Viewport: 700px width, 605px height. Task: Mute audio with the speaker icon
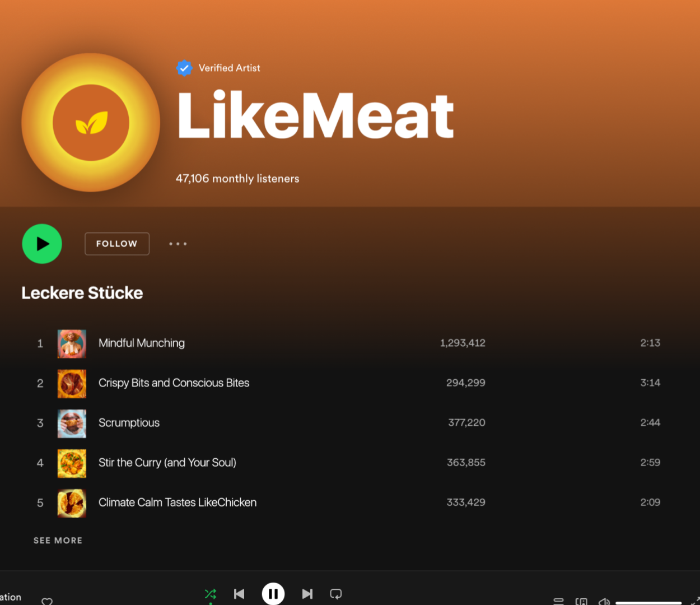(604, 601)
